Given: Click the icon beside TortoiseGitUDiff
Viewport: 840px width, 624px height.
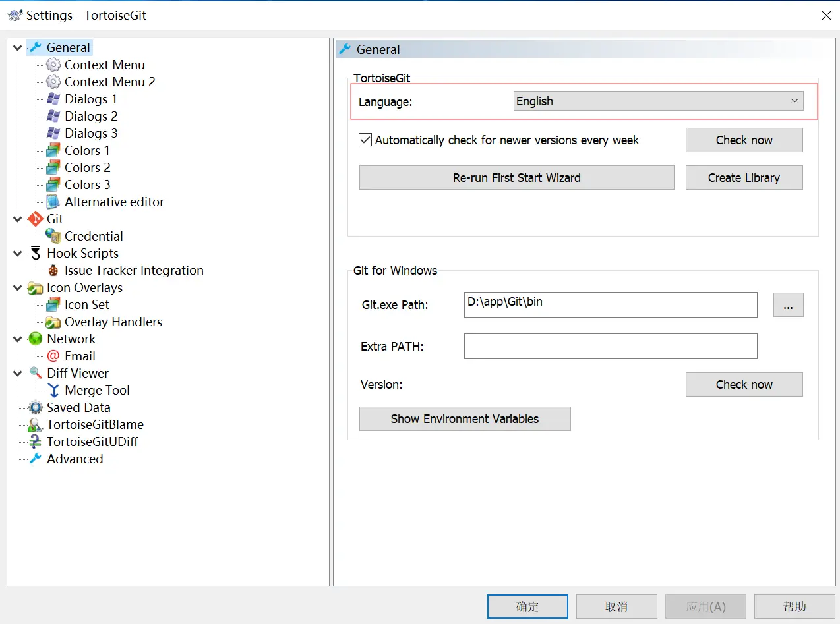Looking at the screenshot, I should pos(35,441).
